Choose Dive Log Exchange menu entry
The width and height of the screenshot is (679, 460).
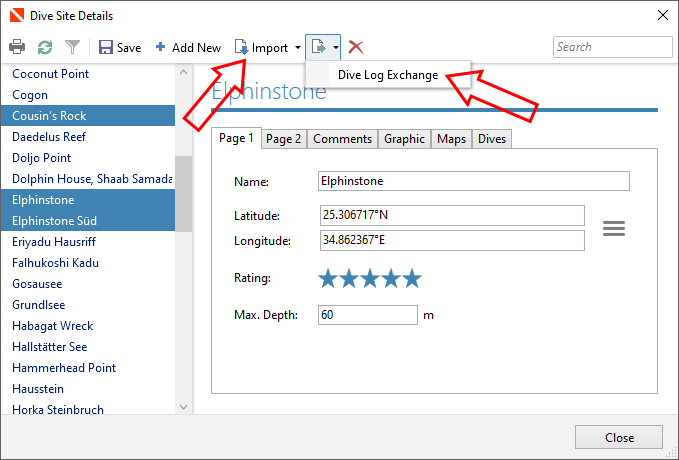(x=388, y=75)
